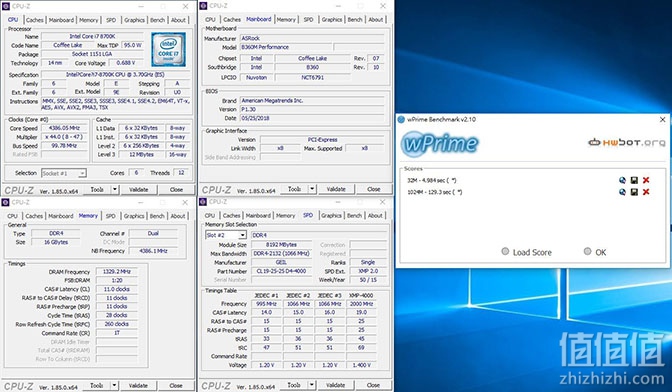Open Graphics tab in the Mainboard window
Image resolution: width=672 pixels, height=392 pixels.
pos(332,19)
